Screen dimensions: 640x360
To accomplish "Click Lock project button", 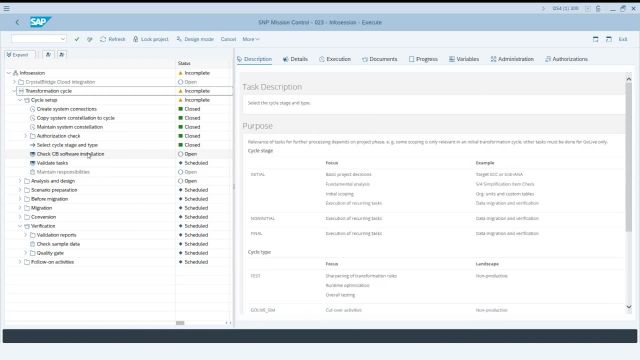I will tap(151, 39).
